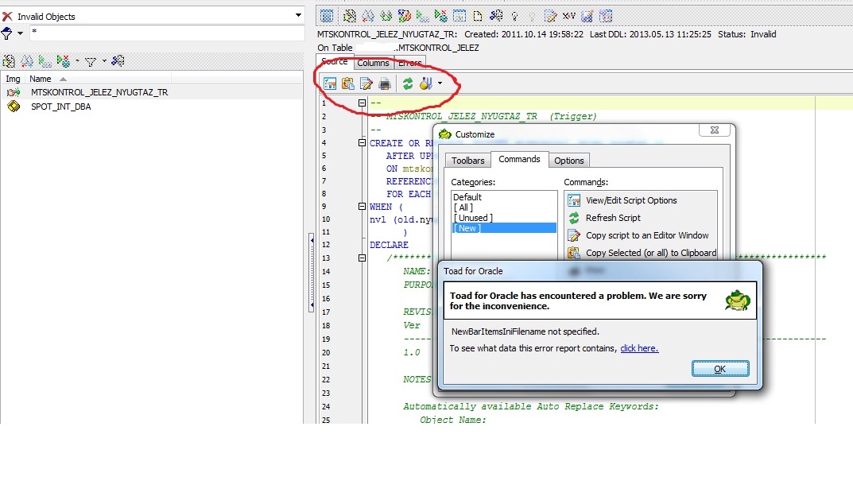This screenshot has width=853, height=504.
Task: Follow the 'click here' error report link
Action: 639,348
